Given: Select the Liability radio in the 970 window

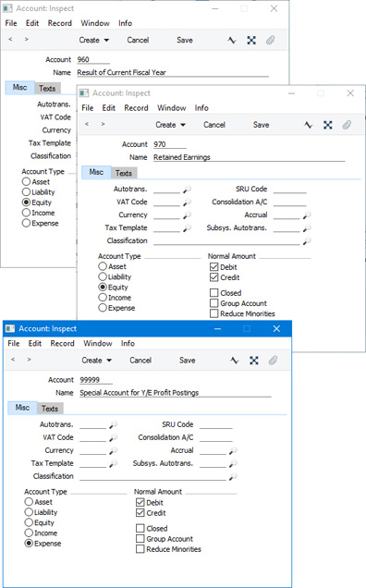Looking at the screenshot, I should point(103,276).
